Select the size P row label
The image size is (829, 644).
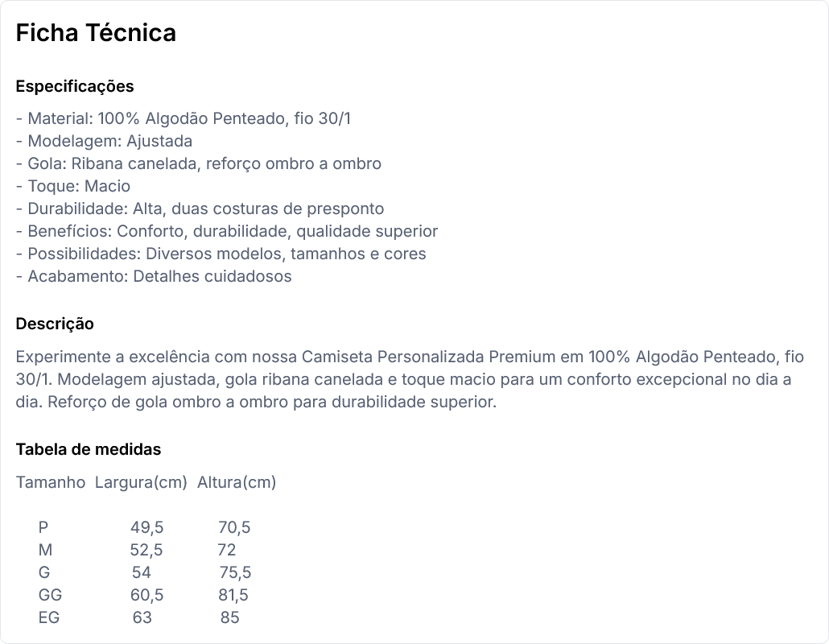pos(43,528)
